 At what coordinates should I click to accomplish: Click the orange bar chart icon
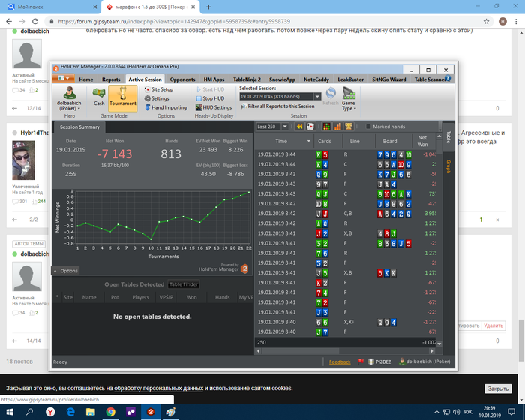[337, 127]
